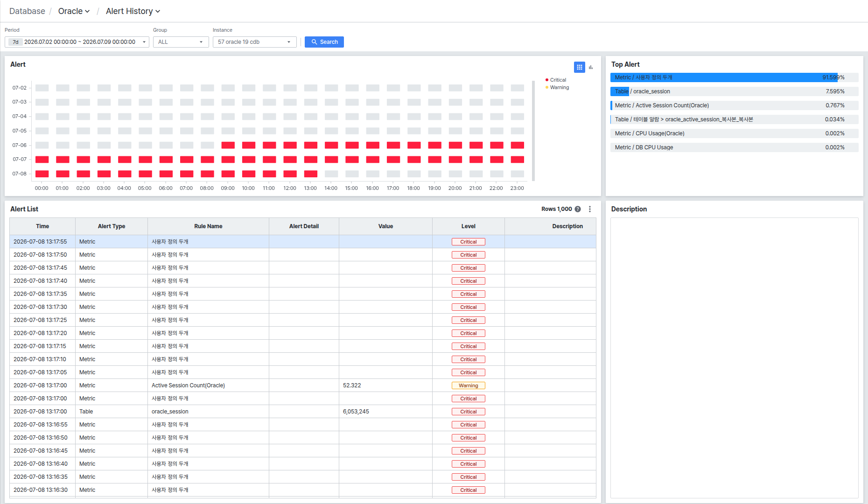
Task: Click the Rows 1,000 help icon
Action: point(578,209)
